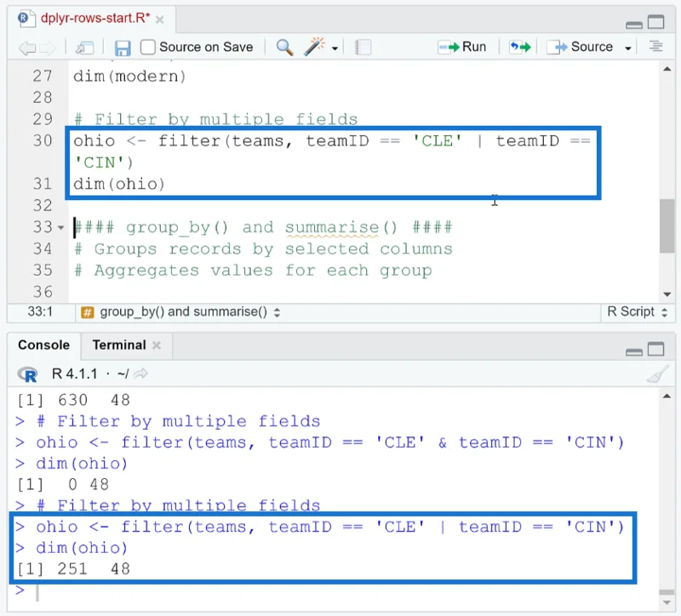Click console output '[1] 251 48'
681x616 pixels.
(x=73, y=569)
